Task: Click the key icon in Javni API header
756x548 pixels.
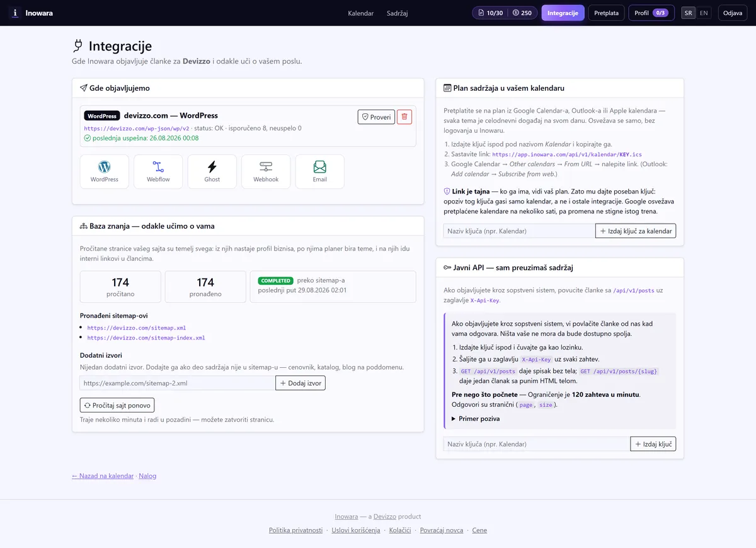Action: [447, 268]
